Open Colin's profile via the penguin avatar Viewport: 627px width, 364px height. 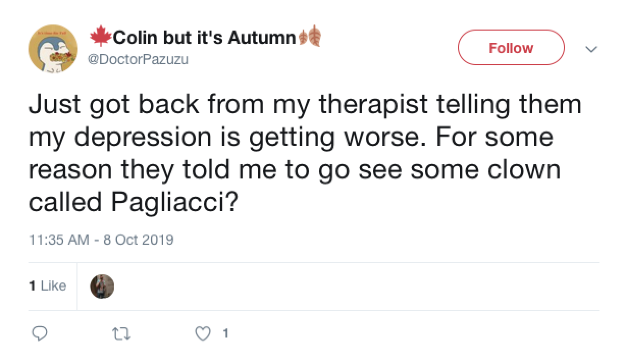(x=53, y=48)
